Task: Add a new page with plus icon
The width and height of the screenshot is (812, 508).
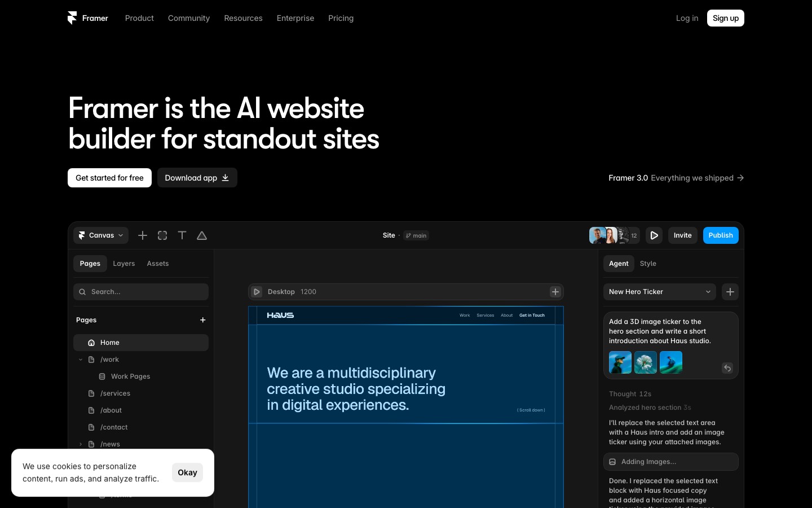Action: pyautogui.click(x=203, y=320)
